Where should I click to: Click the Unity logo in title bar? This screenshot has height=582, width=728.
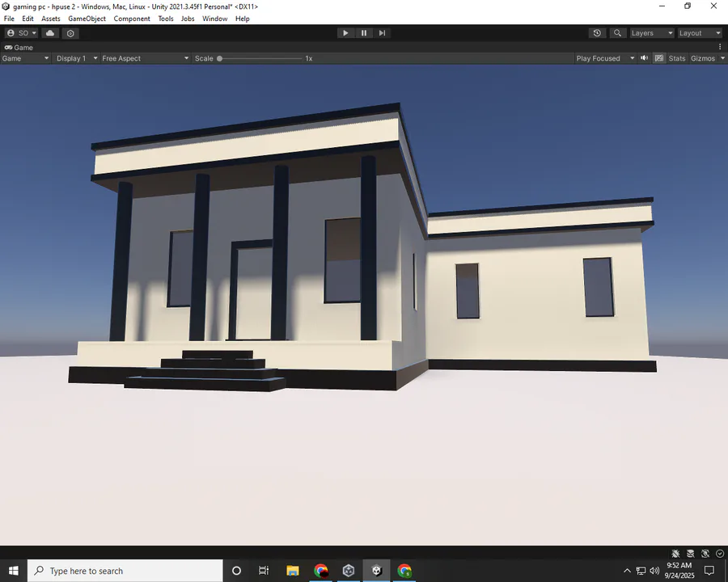[6, 6]
